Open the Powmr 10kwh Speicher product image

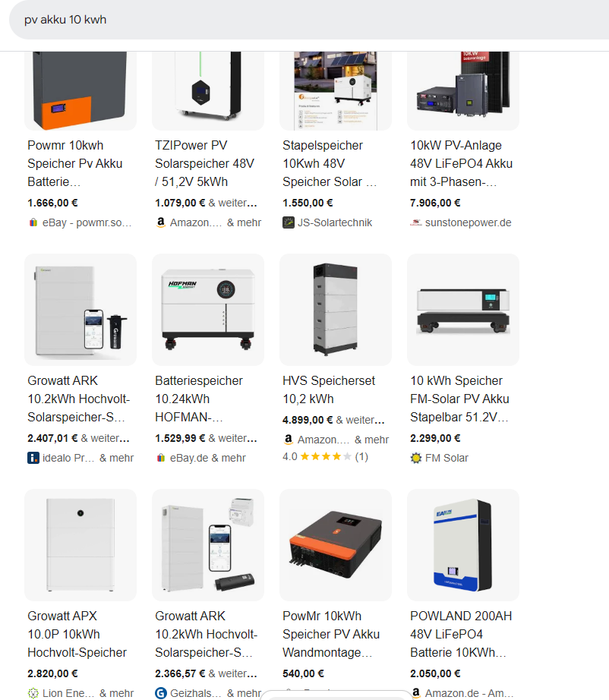80,91
